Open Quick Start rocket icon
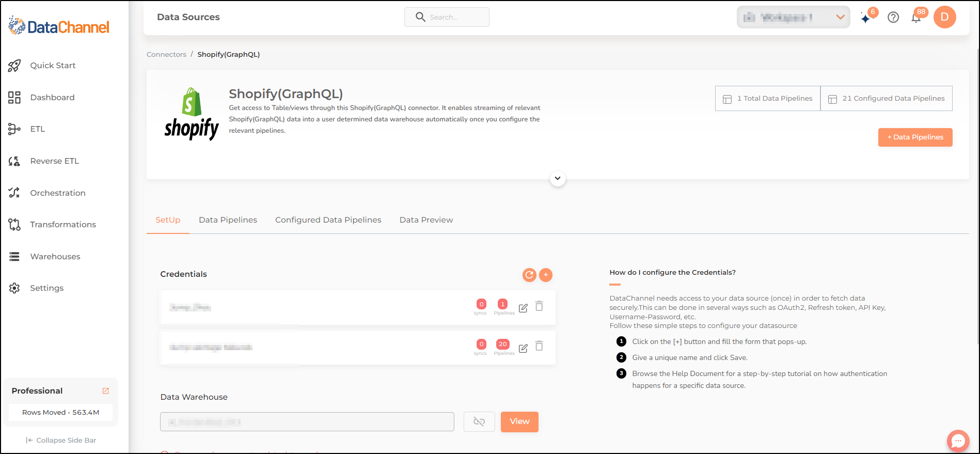Viewport: 980px width, 454px height. pyautogui.click(x=14, y=66)
